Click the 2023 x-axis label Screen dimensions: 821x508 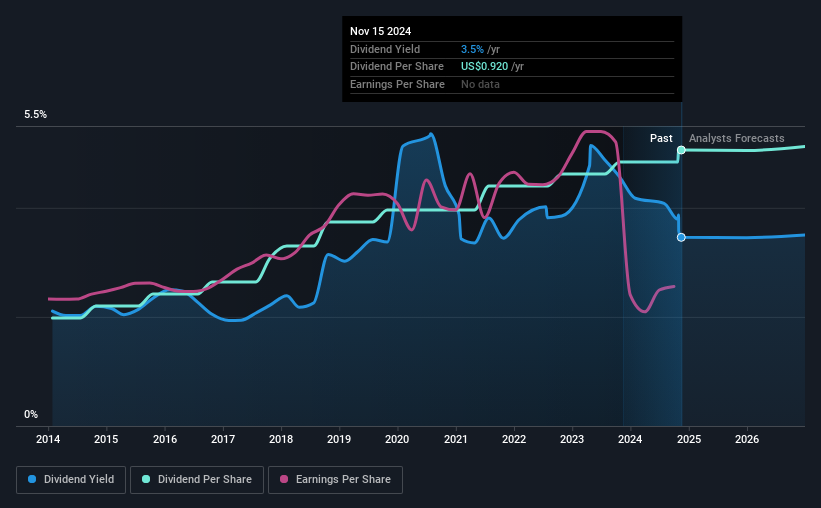point(572,439)
